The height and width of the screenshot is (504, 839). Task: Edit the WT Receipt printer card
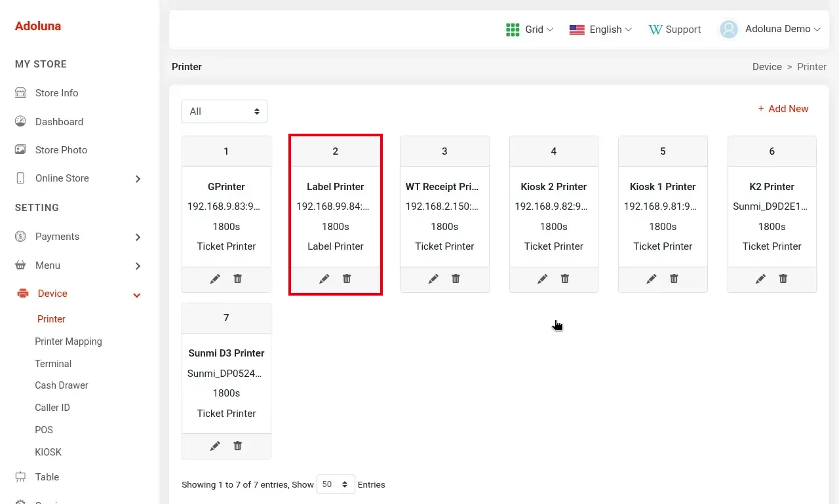pyautogui.click(x=433, y=279)
